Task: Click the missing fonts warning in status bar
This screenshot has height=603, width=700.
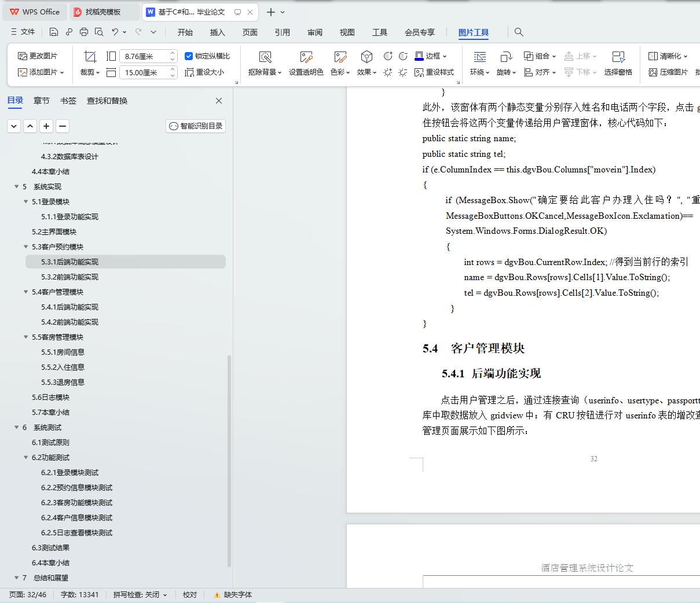Action: tap(233, 595)
